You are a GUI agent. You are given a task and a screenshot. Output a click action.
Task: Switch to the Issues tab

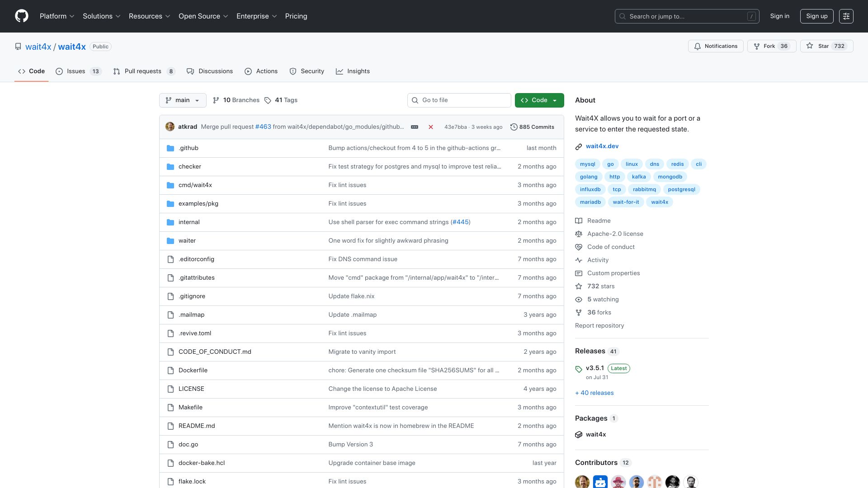point(79,71)
